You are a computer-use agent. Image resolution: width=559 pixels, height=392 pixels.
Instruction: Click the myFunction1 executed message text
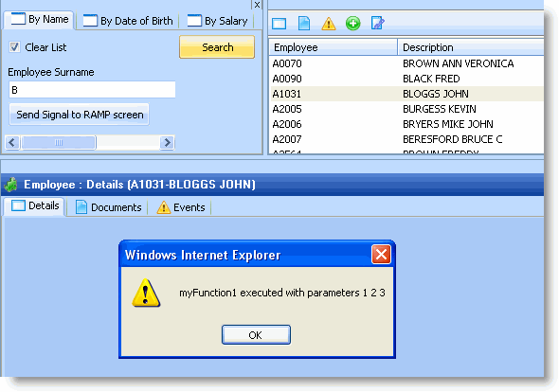[x=282, y=293]
